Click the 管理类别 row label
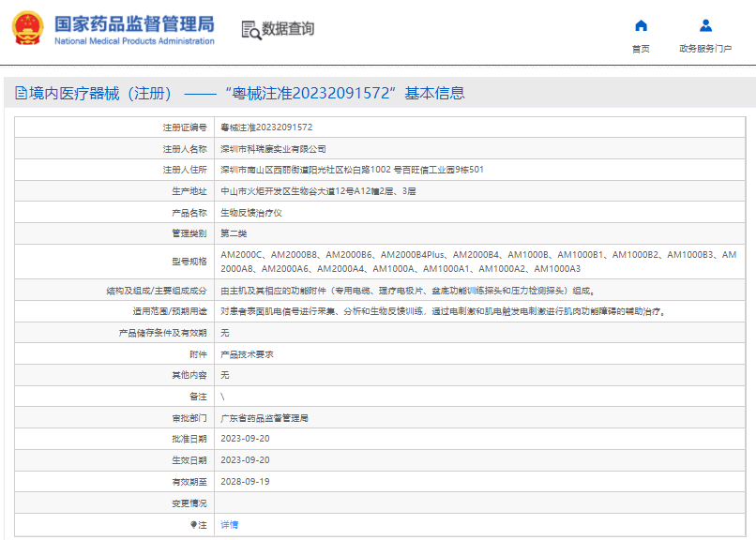This screenshot has width=756, height=540. pos(189,233)
